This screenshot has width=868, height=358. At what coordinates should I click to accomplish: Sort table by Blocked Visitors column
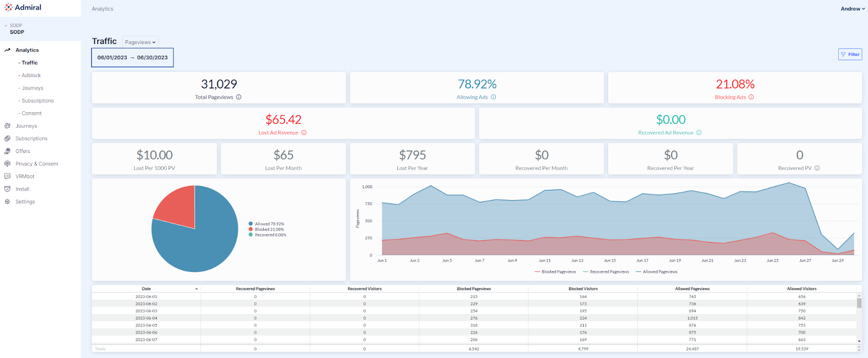coord(583,289)
